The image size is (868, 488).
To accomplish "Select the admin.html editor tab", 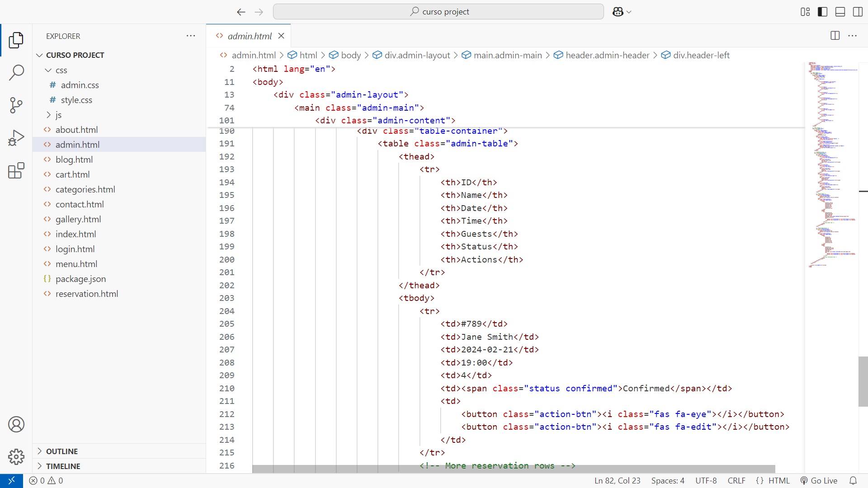I will (249, 36).
